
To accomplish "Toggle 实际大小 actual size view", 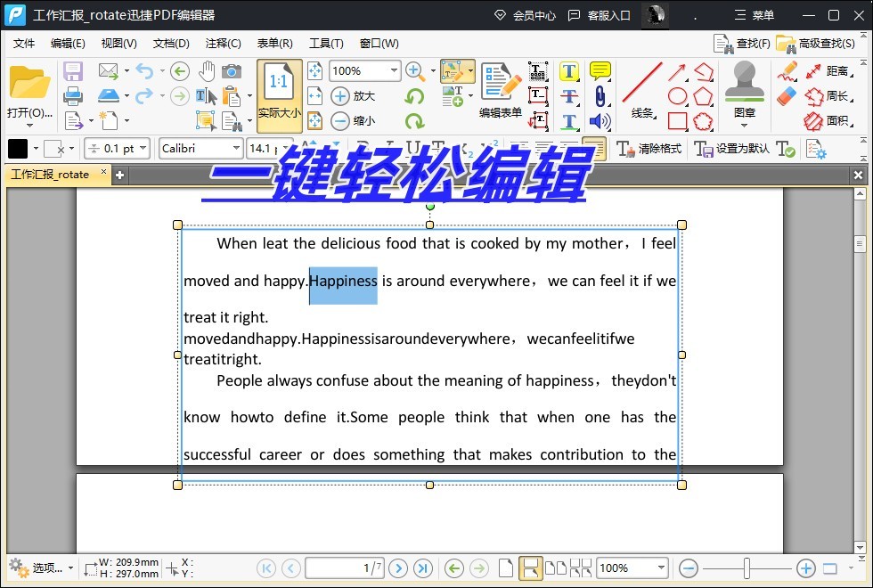I will click(x=279, y=94).
